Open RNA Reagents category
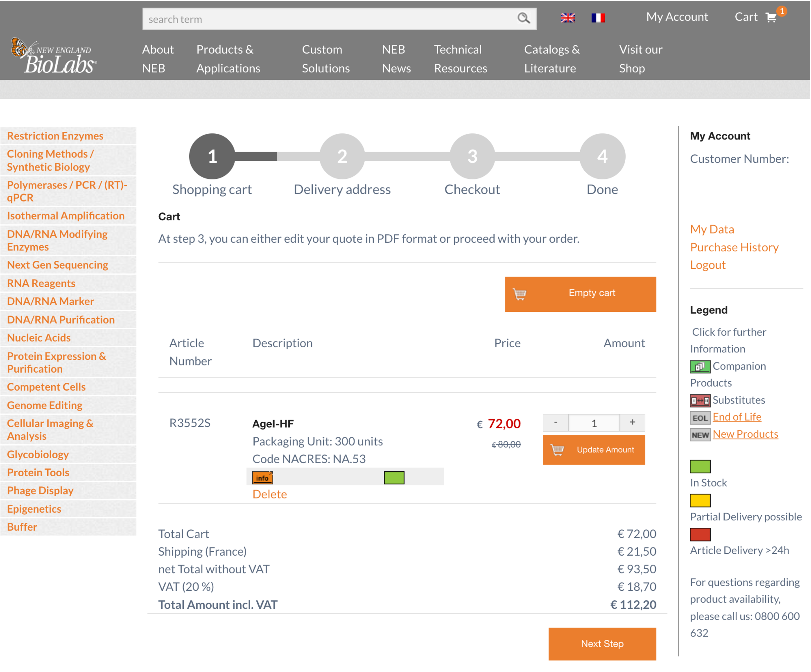The image size is (811, 672). (68, 283)
